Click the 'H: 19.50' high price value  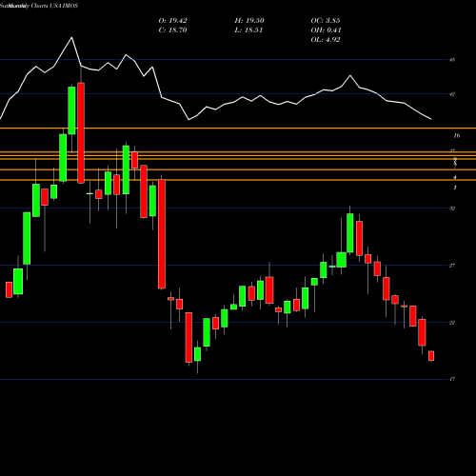(x=249, y=21)
